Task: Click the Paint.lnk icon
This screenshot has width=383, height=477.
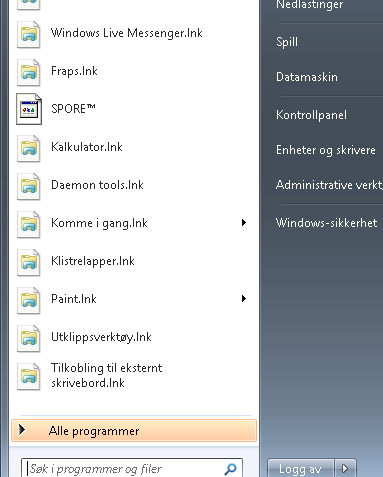Action: tap(29, 300)
